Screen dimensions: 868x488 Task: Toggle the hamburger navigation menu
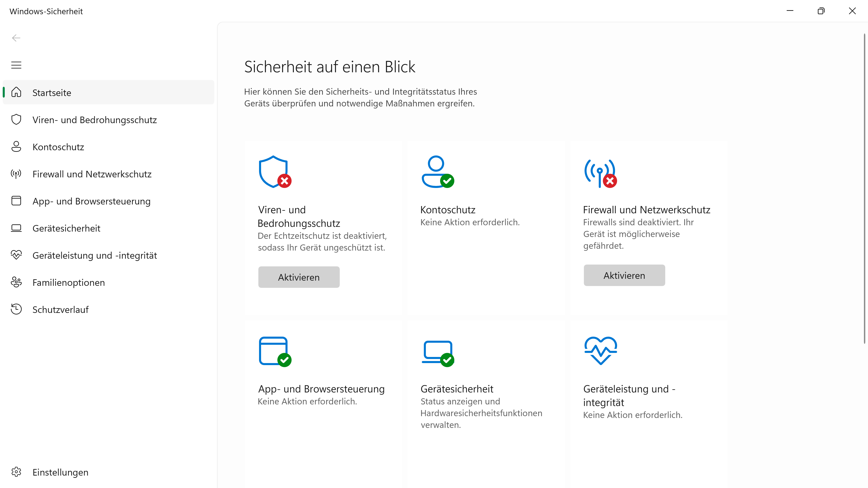click(x=16, y=65)
